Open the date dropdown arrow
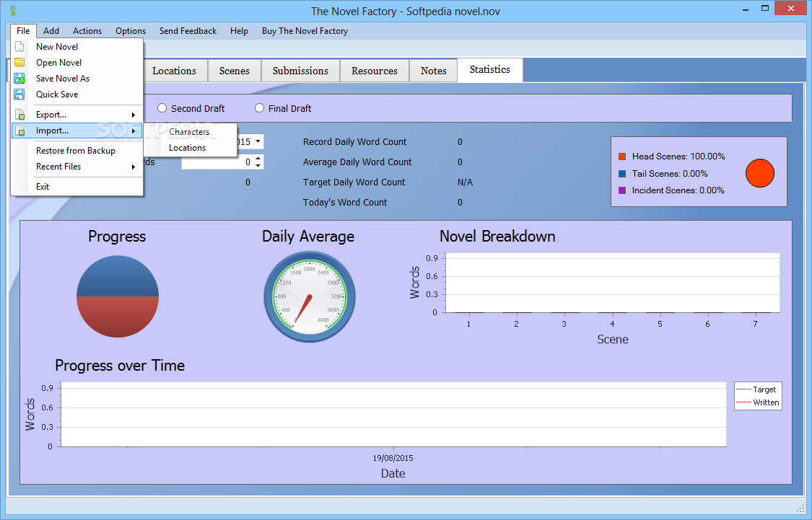 point(258,141)
